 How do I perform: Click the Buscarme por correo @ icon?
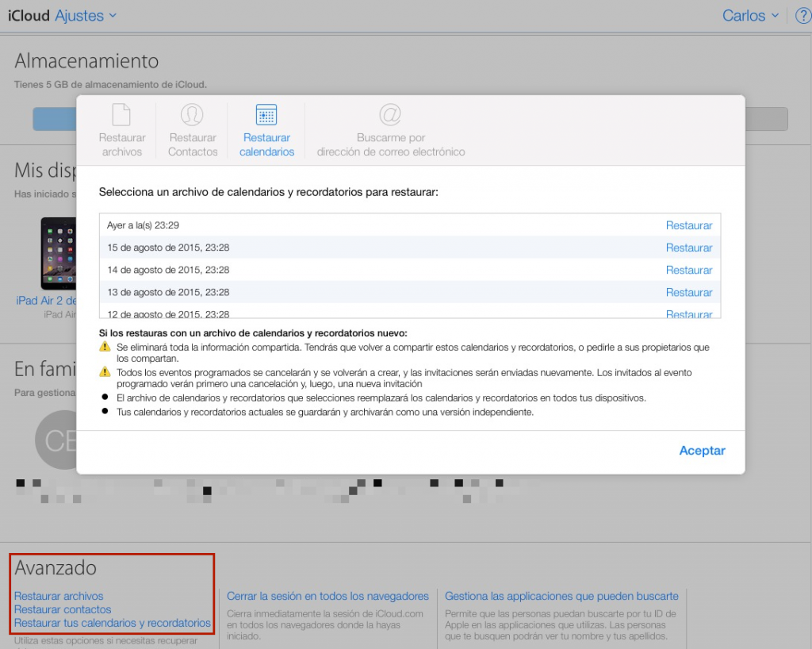point(390,114)
